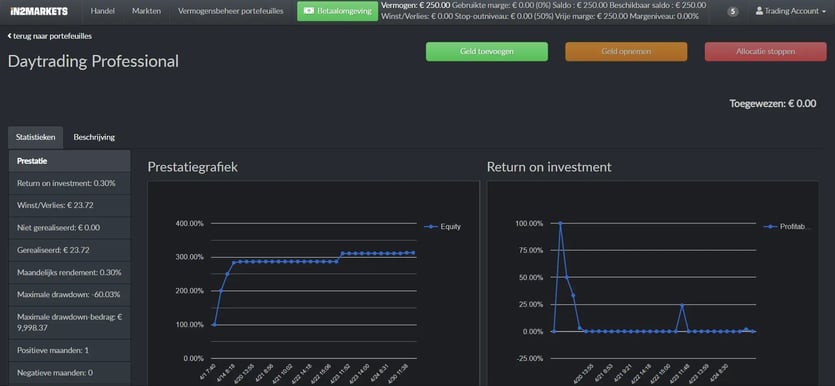835x386 pixels.
Task: Click the first Equity data point at 100%
Action: pos(214,325)
